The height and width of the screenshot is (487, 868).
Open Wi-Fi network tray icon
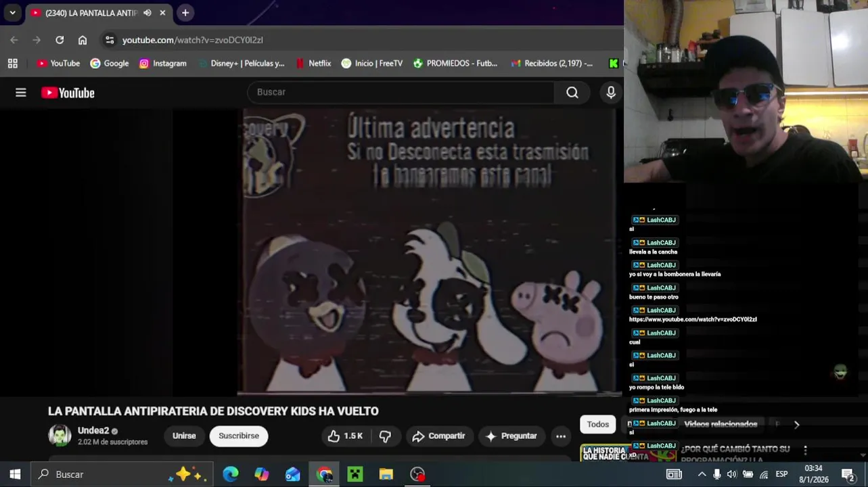click(x=764, y=474)
